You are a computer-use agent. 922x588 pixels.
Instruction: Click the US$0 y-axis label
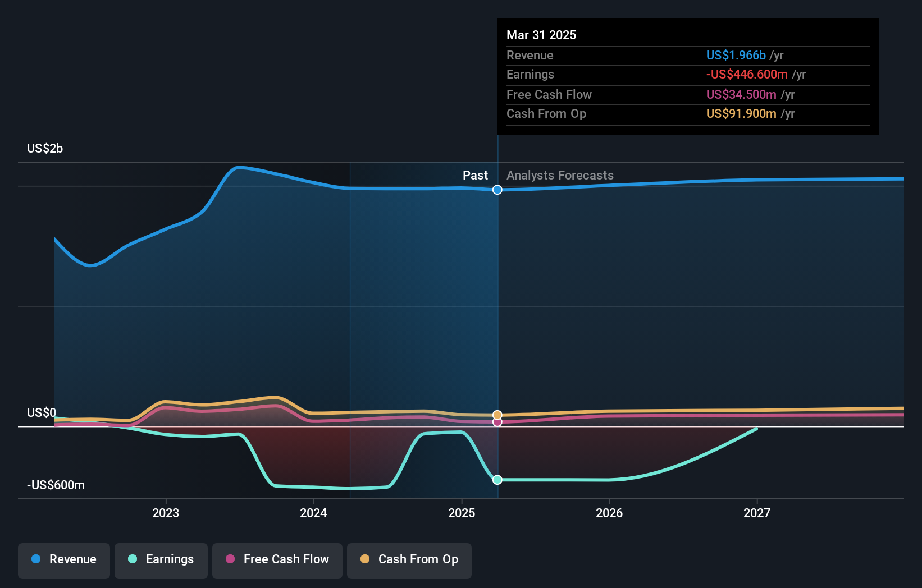point(42,412)
